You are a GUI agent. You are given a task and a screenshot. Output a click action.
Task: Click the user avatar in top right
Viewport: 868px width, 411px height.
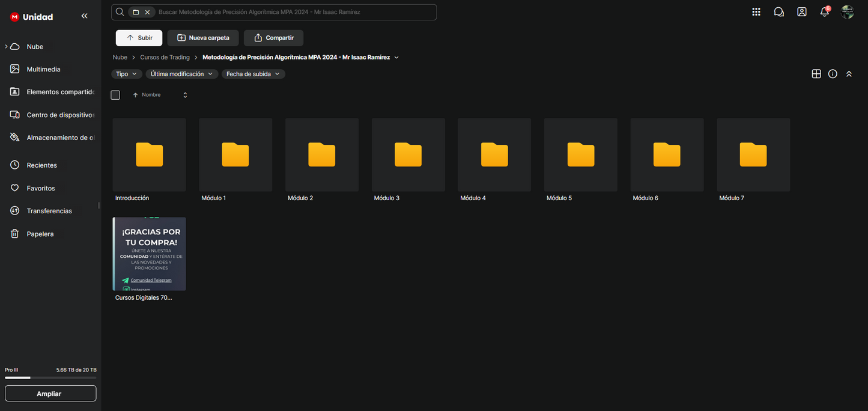848,12
